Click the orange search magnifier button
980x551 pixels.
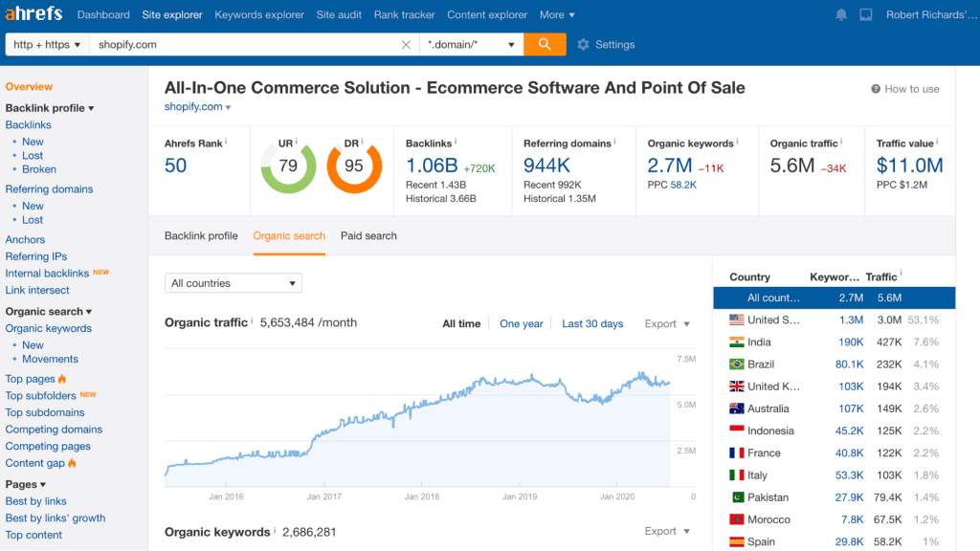545,44
